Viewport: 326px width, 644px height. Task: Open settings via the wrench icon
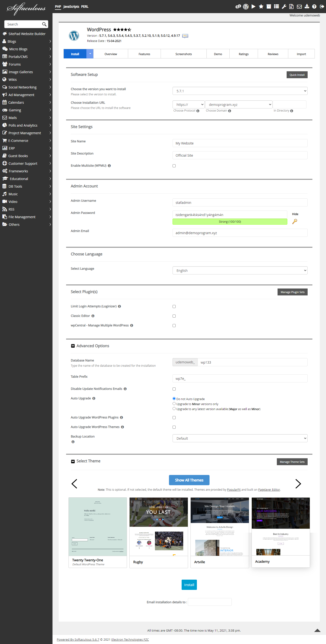[284, 6]
